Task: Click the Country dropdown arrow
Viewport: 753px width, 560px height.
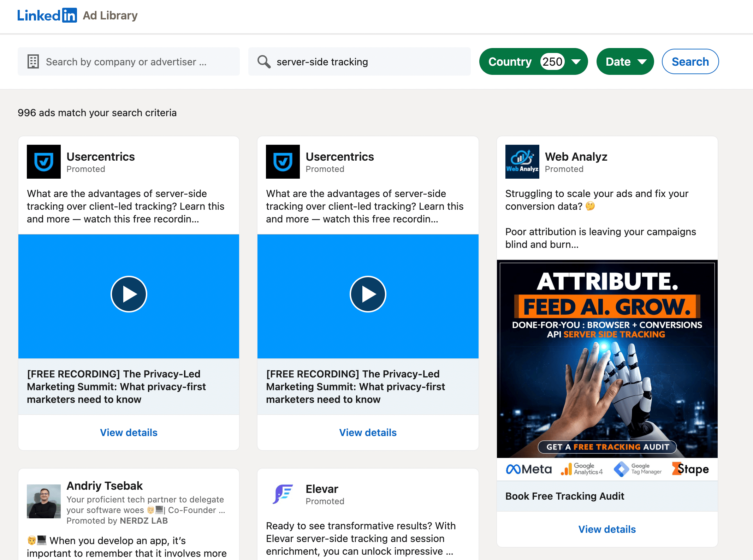Action: 576,62
